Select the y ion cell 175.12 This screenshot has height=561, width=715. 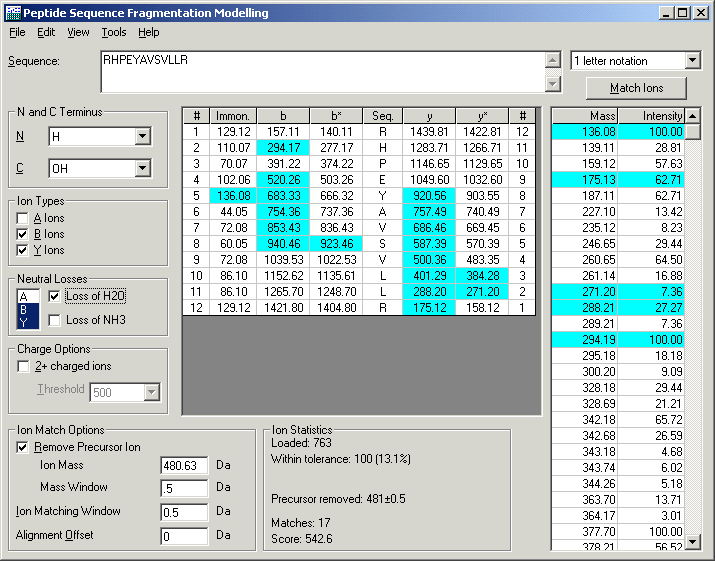click(429, 307)
